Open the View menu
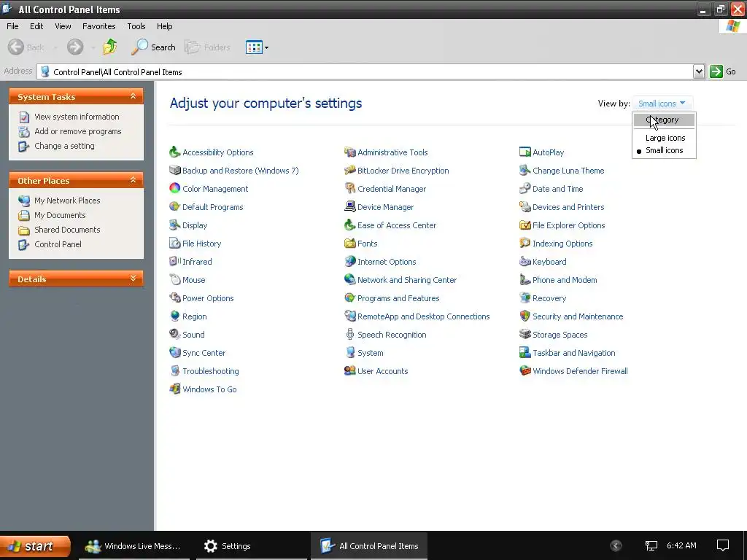 click(x=63, y=26)
